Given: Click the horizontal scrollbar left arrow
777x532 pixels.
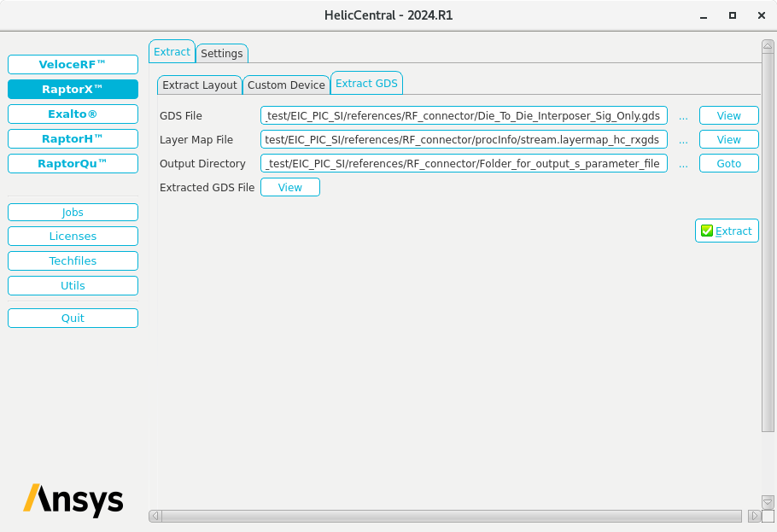Looking at the screenshot, I should (x=155, y=516).
